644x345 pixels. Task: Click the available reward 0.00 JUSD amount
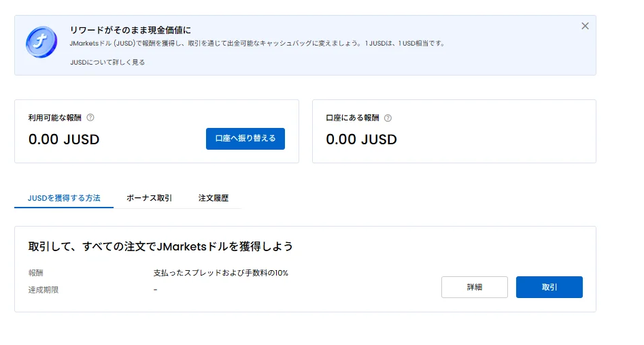tap(64, 139)
